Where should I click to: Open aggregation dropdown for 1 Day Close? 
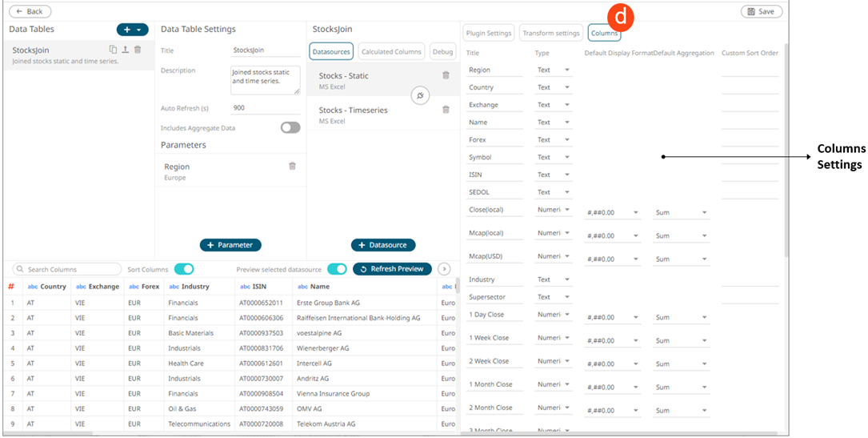coord(681,318)
